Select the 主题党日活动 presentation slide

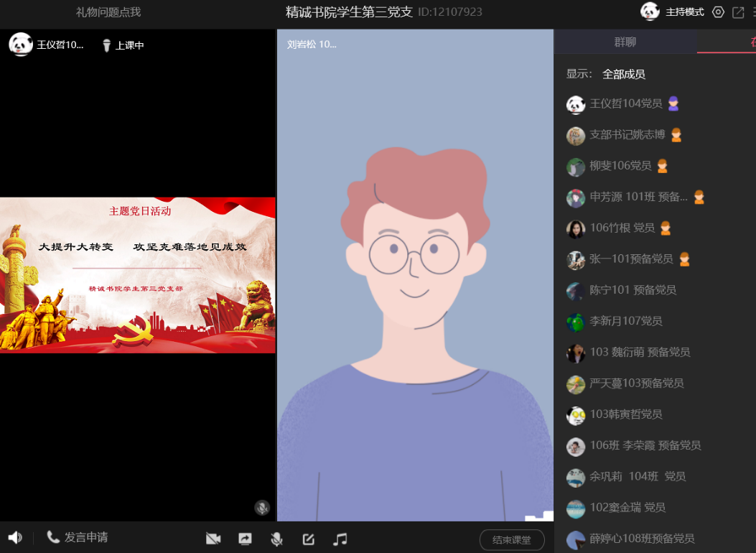click(x=138, y=275)
